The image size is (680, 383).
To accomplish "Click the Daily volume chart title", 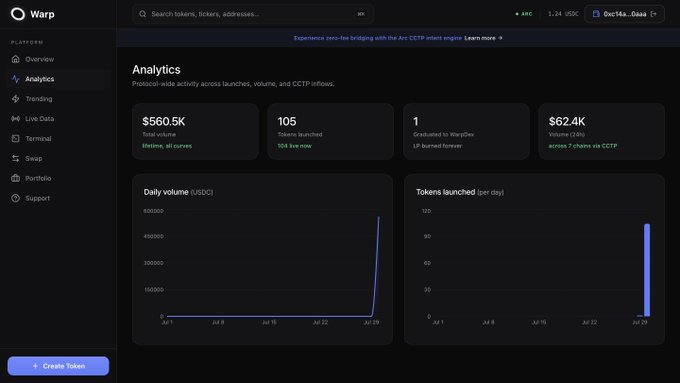I will click(x=178, y=192).
